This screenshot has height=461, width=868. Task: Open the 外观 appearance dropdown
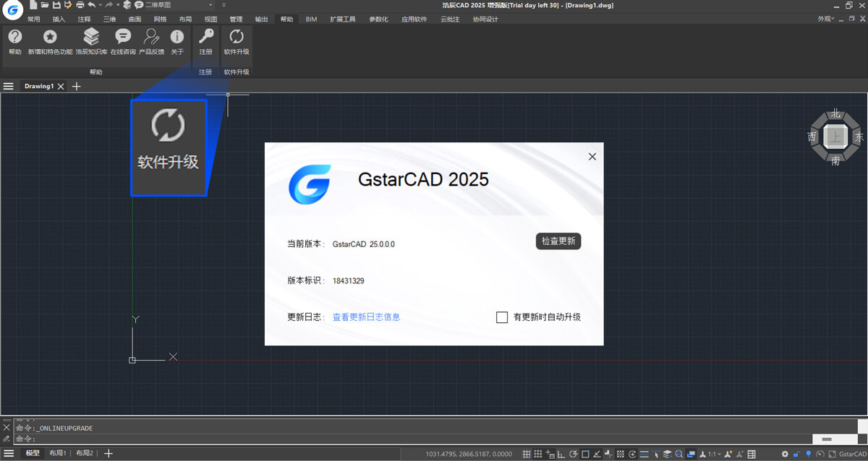click(x=826, y=19)
